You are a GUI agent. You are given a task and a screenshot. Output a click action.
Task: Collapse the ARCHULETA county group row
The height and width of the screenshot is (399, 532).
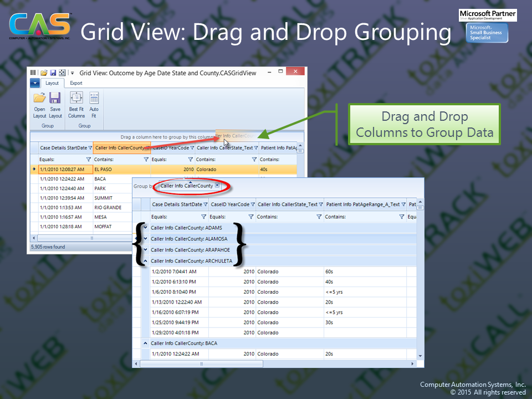point(145,261)
